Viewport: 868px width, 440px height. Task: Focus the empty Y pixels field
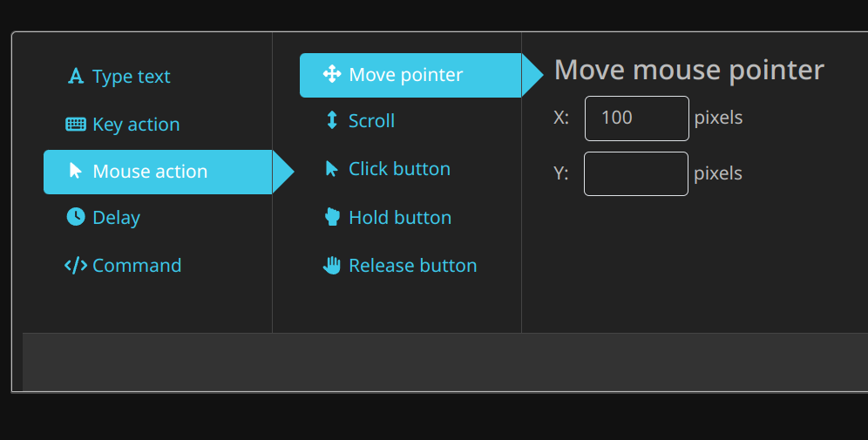(x=636, y=173)
